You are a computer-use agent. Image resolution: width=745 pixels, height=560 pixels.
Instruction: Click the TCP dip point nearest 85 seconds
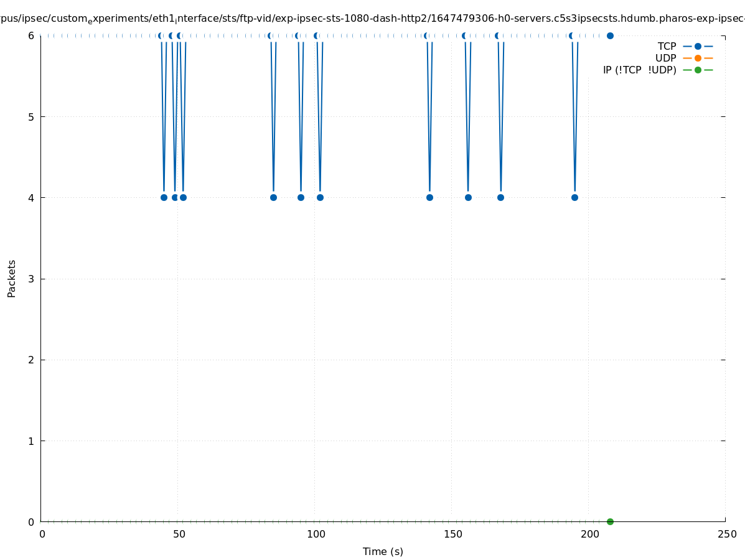(273, 198)
